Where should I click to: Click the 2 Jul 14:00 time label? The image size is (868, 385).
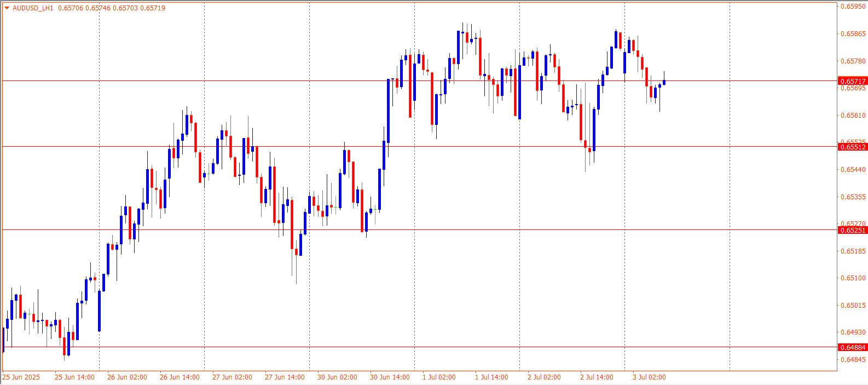(x=597, y=377)
